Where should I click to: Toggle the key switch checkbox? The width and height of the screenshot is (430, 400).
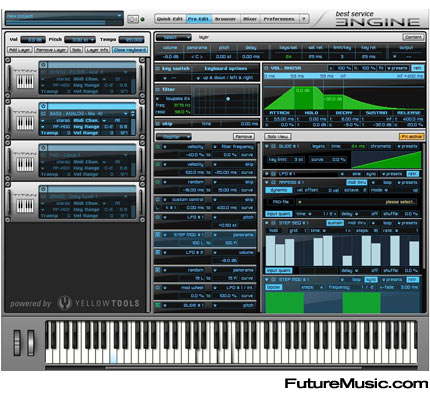(x=158, y=69)
